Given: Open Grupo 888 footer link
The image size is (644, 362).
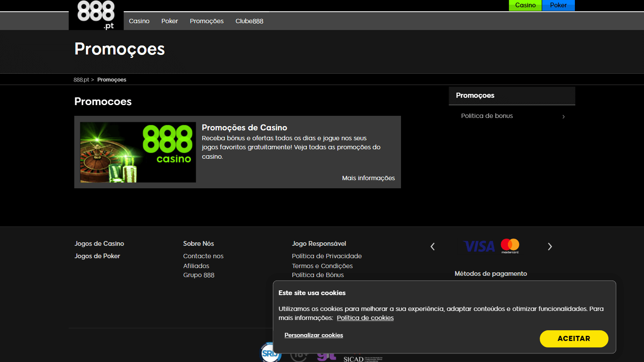Looking at the screenshot, I should pyautogui.click(x=199, y=275).
